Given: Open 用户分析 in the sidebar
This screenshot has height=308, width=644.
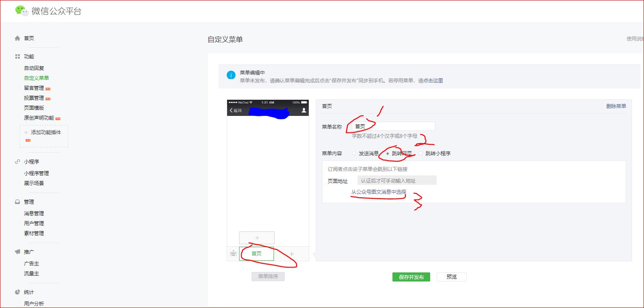Looking at the screenshot, I should (x=34, y=303).
